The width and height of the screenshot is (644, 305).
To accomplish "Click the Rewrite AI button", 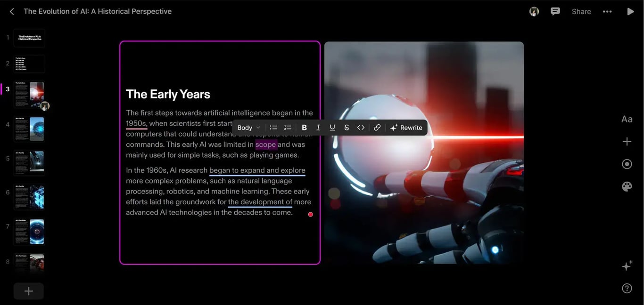I will pos(406,128).
